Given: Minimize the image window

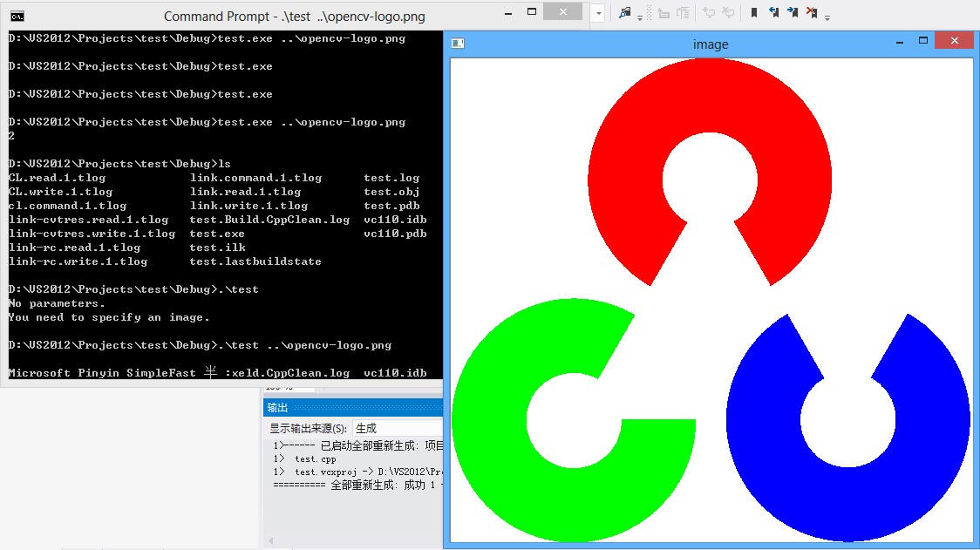Looking at the screenshot, I should (x=900, y=42).
